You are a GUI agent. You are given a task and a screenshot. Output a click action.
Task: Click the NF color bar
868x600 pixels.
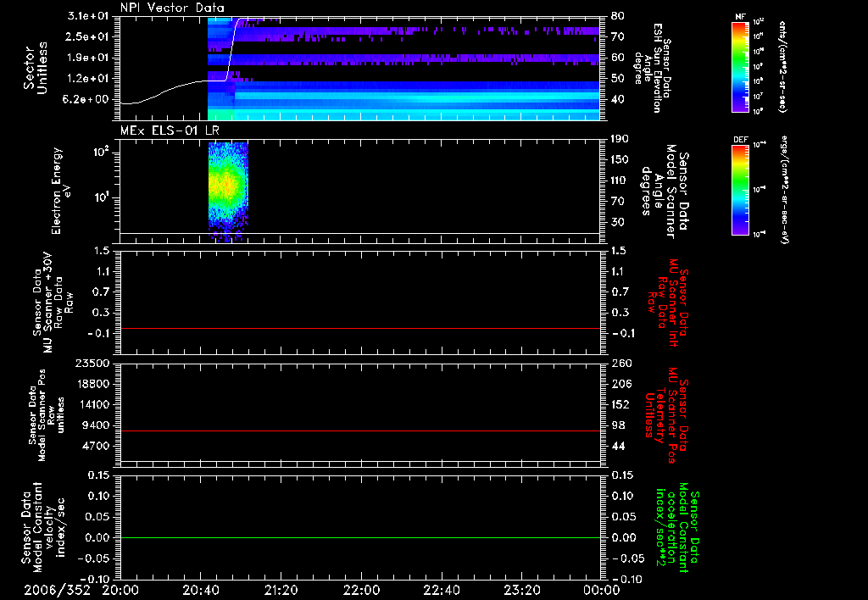[x=741, y=66]
